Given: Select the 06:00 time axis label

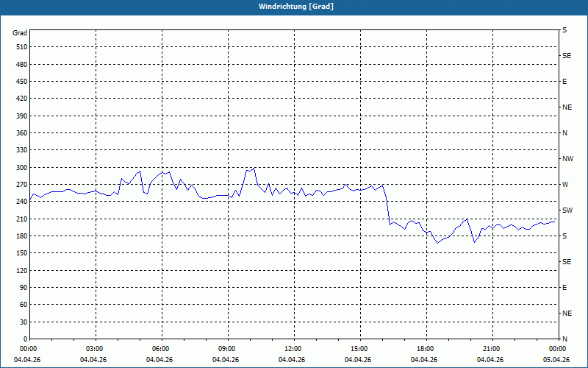Looking at the screenshot, I should click(162, 349).
